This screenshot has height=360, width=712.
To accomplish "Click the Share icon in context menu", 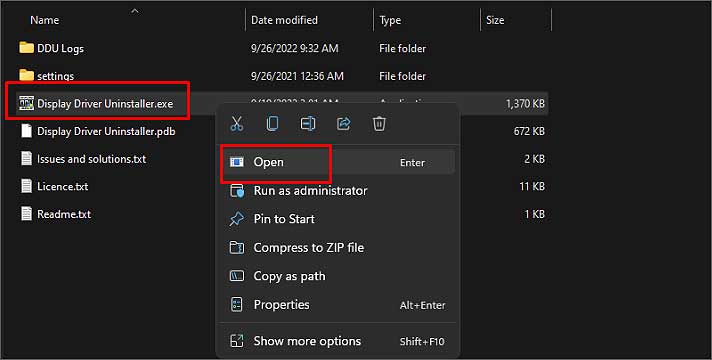I will coord(344,123).
